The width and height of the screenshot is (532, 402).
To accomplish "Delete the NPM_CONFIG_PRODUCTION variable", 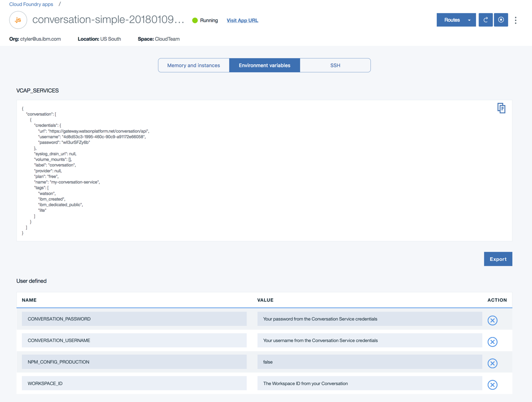I will [x=492, y=363].
